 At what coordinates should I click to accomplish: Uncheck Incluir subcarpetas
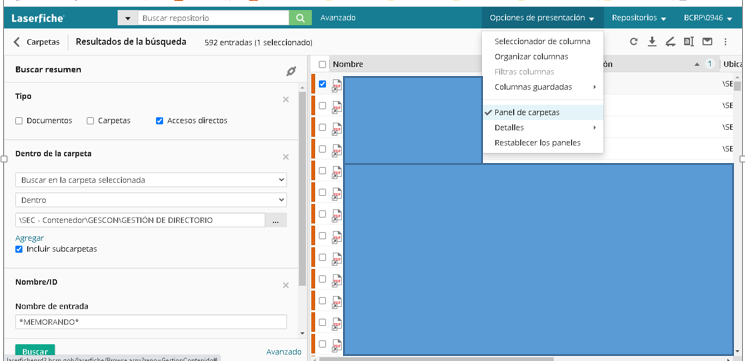(x=19, y=249)
